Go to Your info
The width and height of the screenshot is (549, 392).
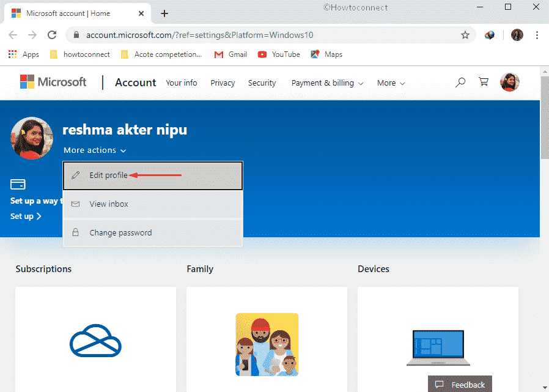(182, 83)
